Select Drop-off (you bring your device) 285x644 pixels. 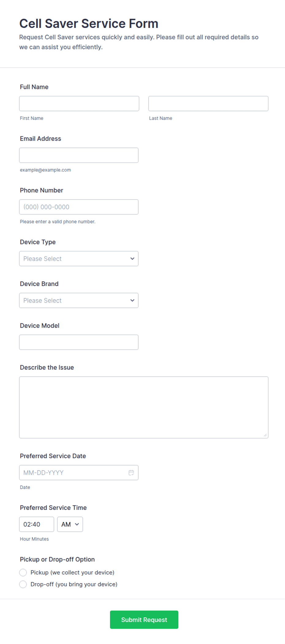[23, 584]
